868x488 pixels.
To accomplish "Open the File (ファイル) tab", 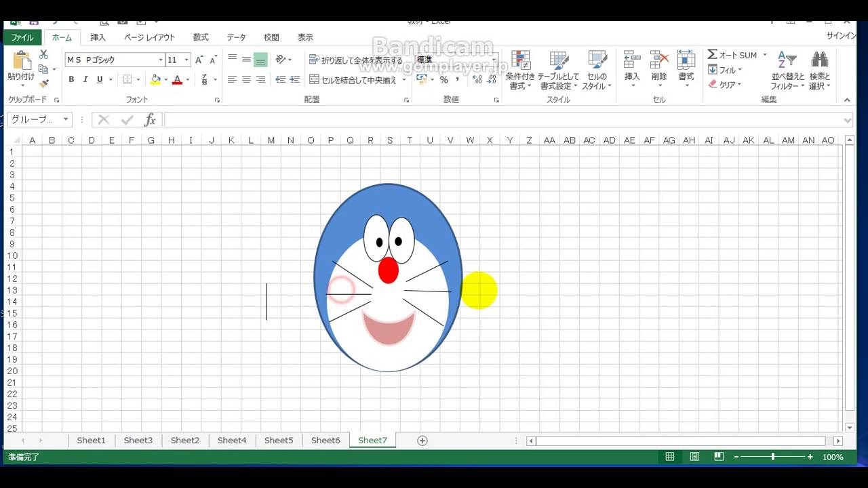I will [22, 37].
